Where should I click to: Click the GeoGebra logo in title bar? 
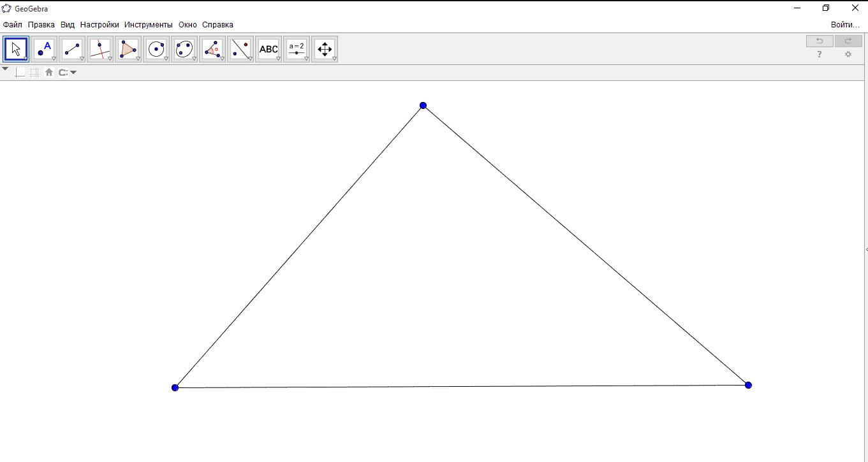pos(6,8)
